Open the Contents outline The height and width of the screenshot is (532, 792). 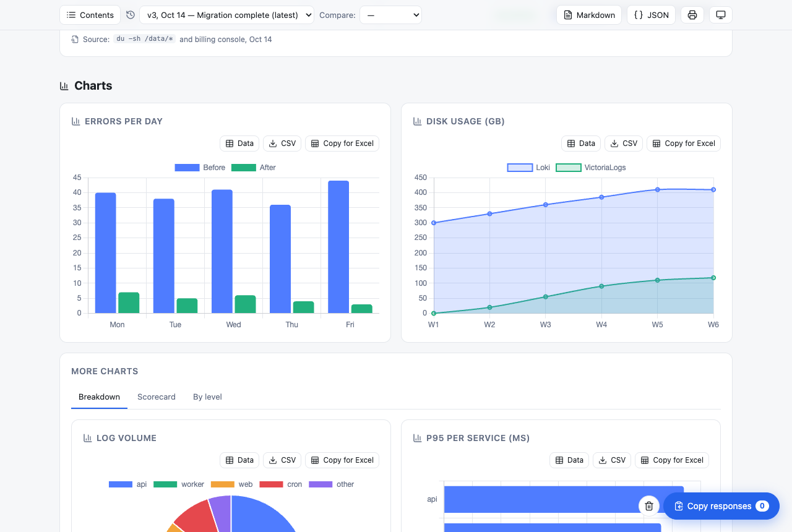[90, 15]
